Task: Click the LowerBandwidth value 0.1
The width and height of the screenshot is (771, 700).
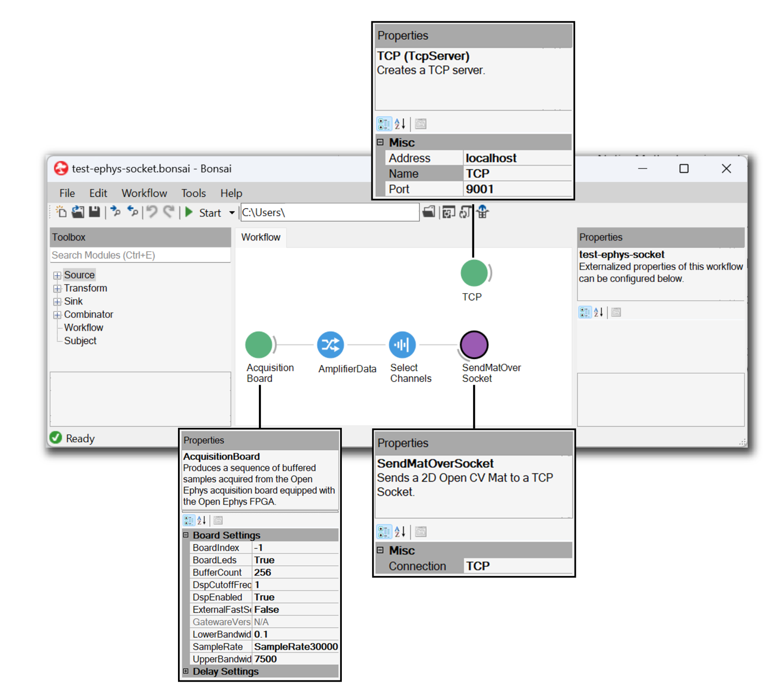Action: click(x=295, y=635)
